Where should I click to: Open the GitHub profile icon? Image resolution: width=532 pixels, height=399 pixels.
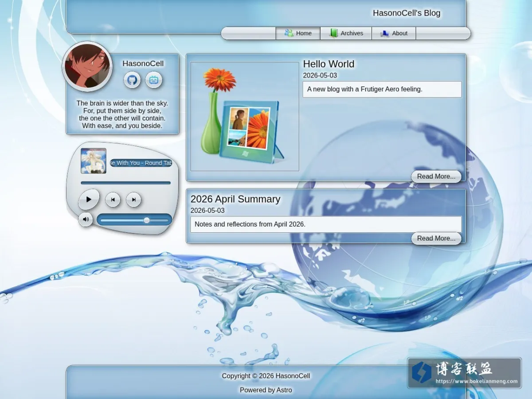(132, 80)
